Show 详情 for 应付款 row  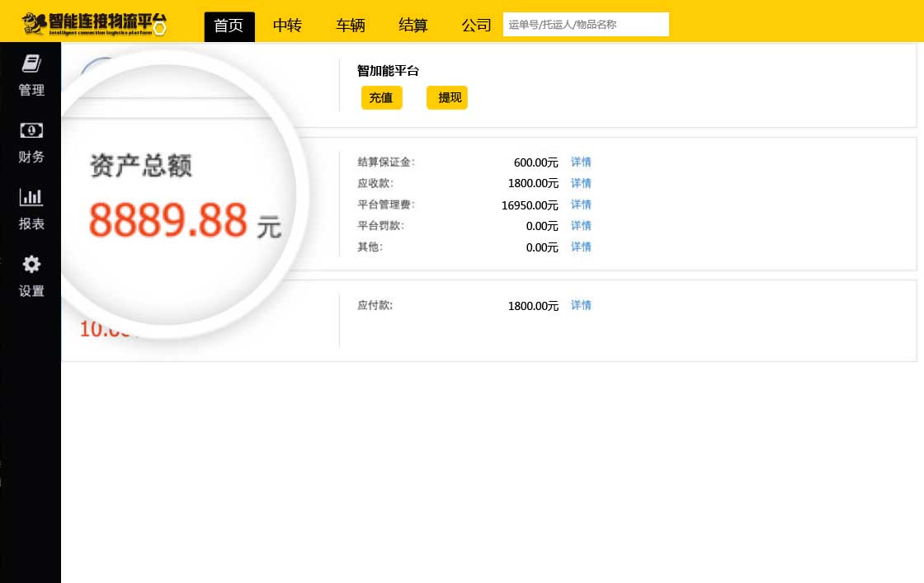coord(581,306)
